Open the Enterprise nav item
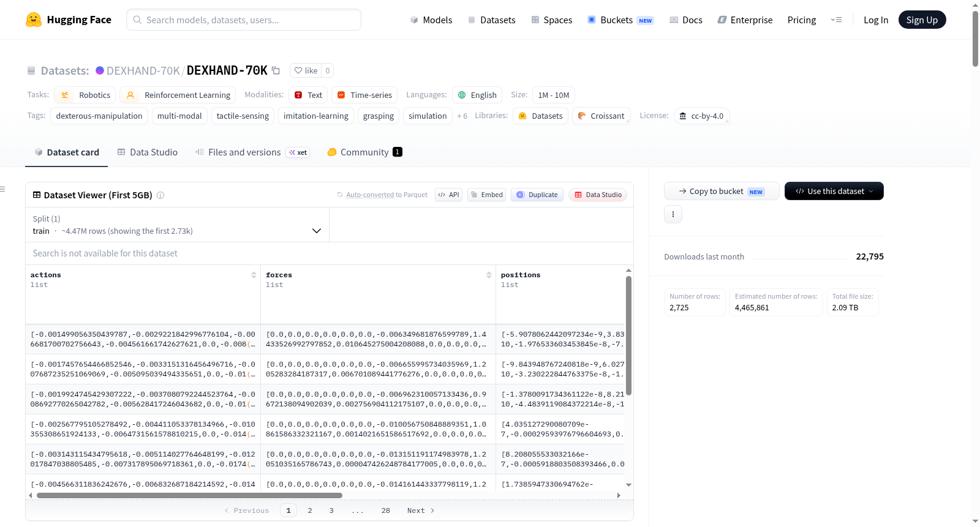Viewport: 980px width, 527px height. (745, 20)
